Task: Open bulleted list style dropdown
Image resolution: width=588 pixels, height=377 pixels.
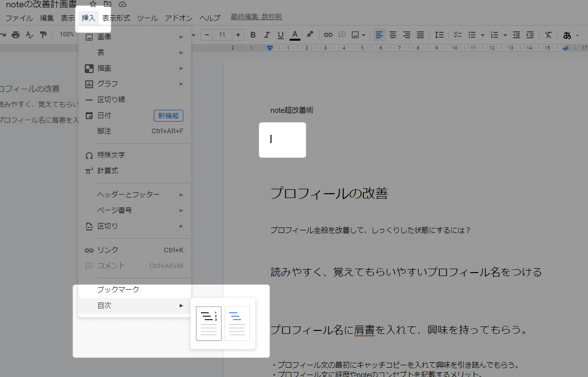Action: point(482,35)
